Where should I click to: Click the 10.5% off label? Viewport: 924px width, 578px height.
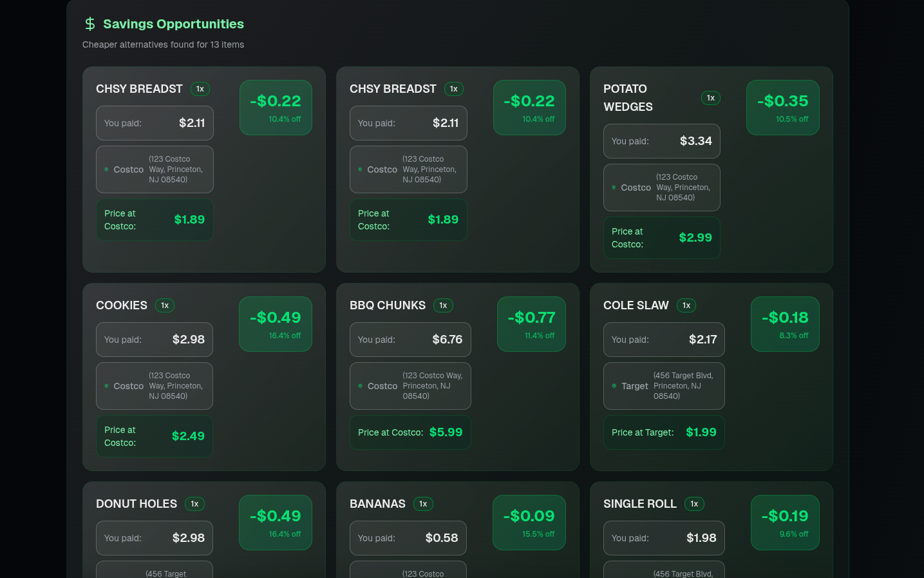pyautogui.click(x=792, y=119)
